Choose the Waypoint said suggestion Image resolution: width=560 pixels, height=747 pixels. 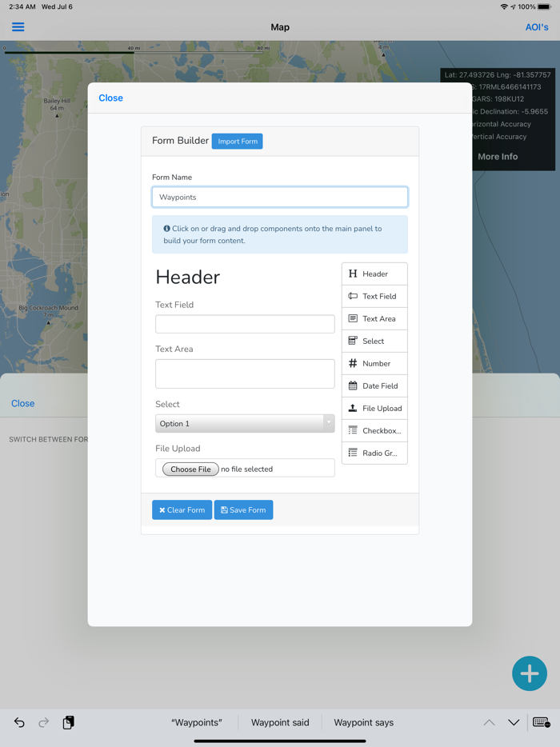(280, 723)
